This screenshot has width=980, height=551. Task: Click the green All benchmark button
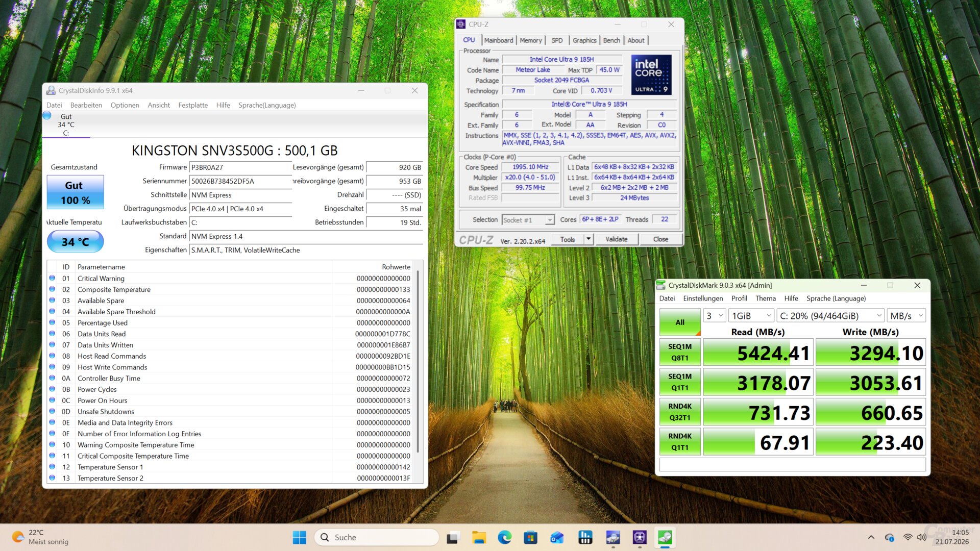pos(680,322)
